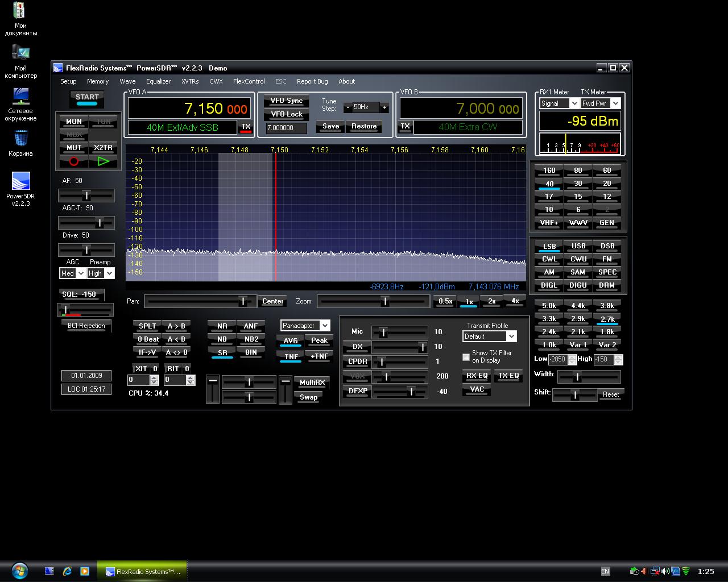Toggle the AVG averaging button
The image size is (728, 582).
click(291, 341)
